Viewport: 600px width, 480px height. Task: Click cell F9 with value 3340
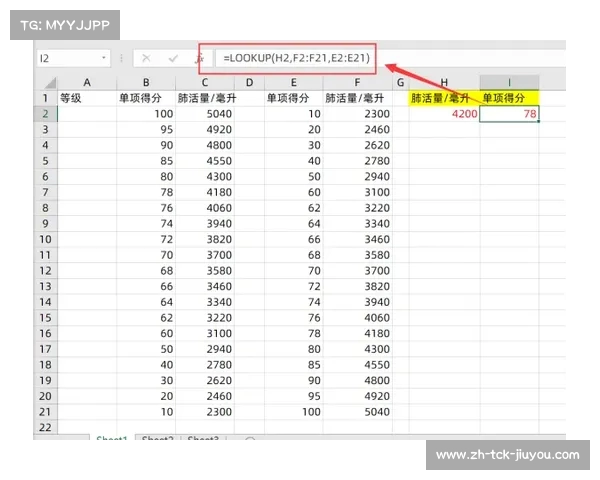click(x=357, y=224)
